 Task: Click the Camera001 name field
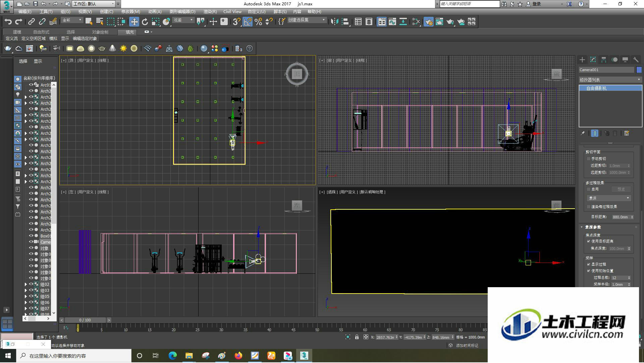[x=606, y=70]
